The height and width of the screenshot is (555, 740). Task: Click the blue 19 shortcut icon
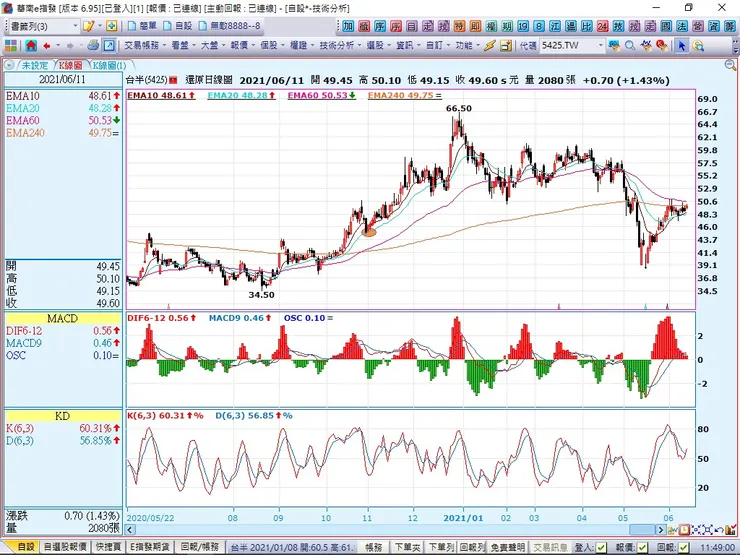pyautogui.click(x=523, y=26)
